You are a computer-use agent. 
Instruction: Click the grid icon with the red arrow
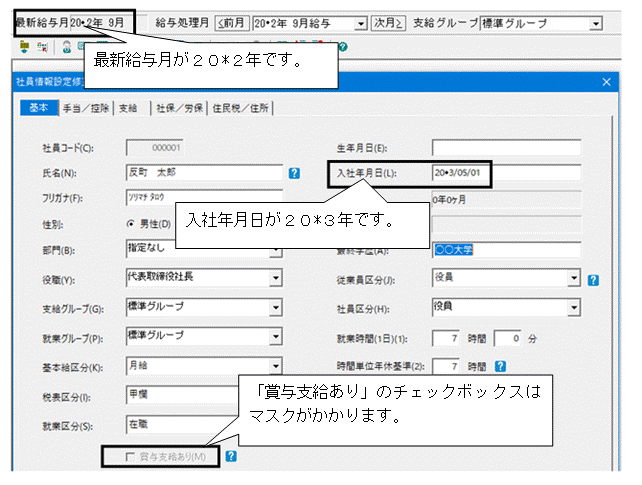point(43,47)
